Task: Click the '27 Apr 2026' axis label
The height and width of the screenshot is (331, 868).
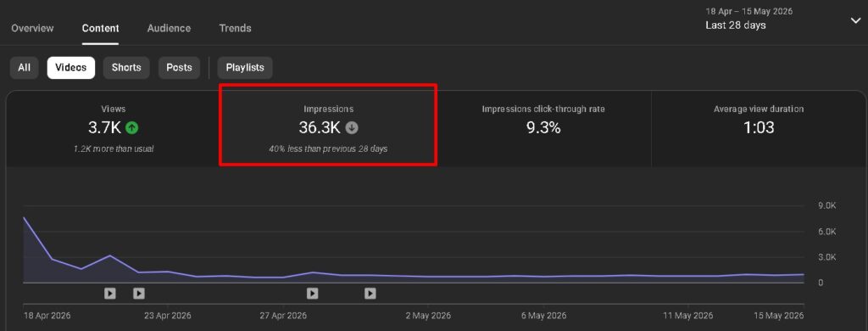Action: click(x=283, y=316)
